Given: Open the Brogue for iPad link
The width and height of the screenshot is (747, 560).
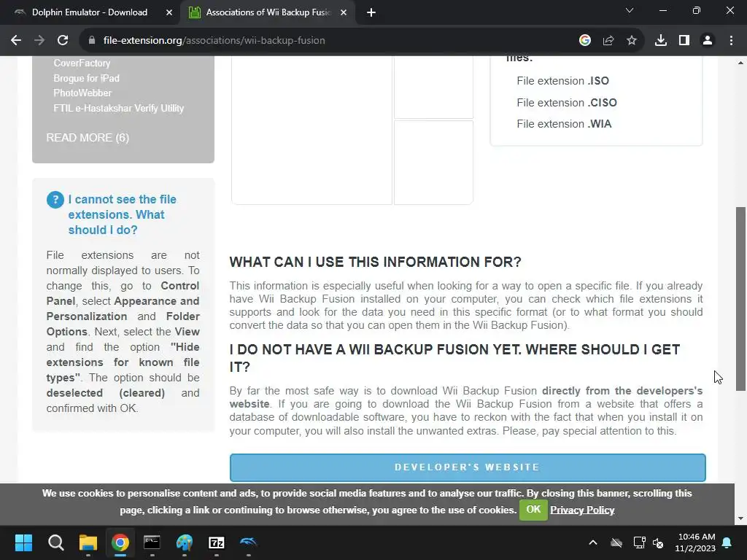Looking at the screenshot, I should click(x=86, y=78).
